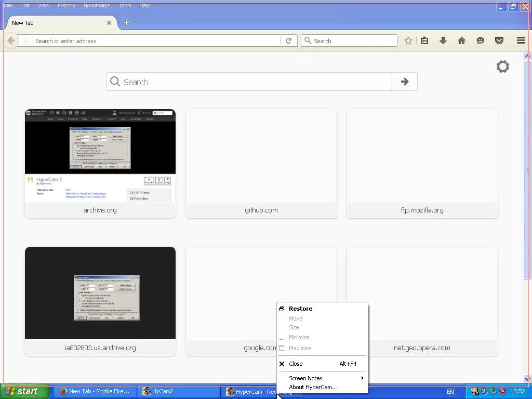Viewport: 532px width, 399px height.
Task: Open the google.com tile
Action: (231, 301)
